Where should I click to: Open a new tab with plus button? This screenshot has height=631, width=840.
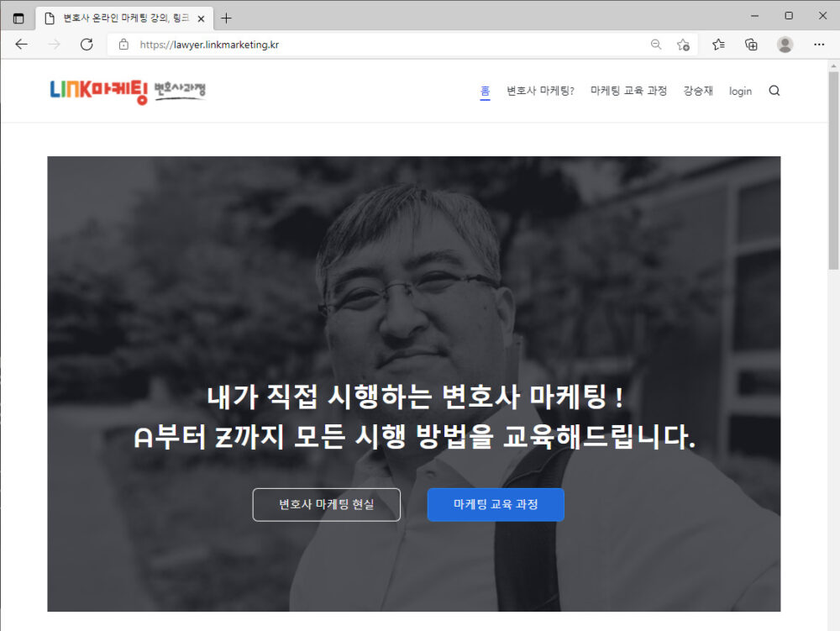(x=226, y=18)
